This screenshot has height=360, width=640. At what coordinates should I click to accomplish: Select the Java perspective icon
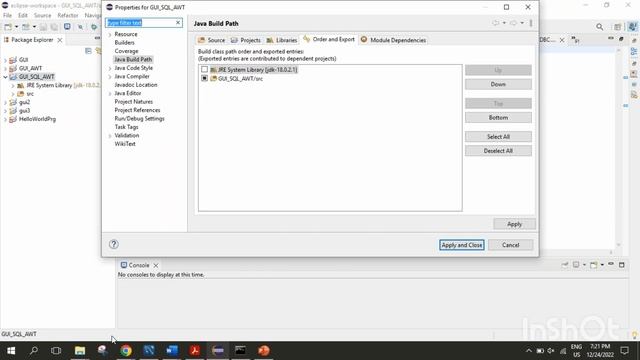632,27
